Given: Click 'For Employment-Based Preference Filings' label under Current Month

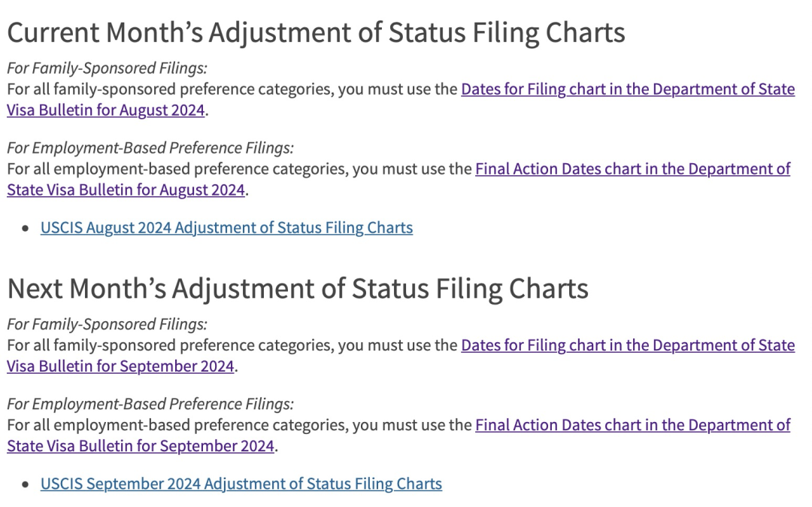Looking at the screenshot, I should (x=150, y=148).
